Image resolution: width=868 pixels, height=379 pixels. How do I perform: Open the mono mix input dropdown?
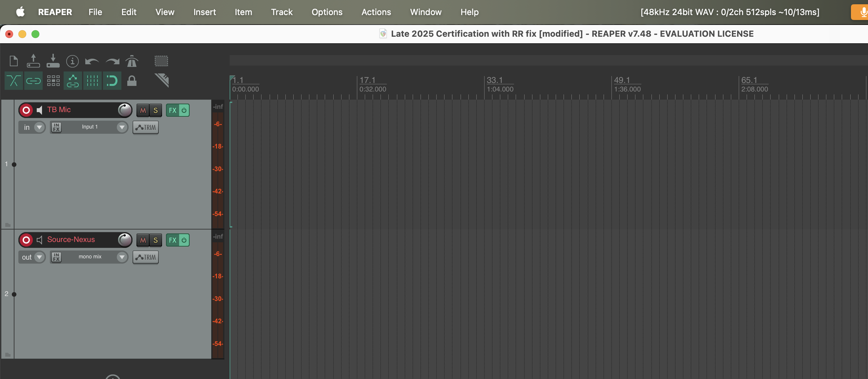coord(122,257)
